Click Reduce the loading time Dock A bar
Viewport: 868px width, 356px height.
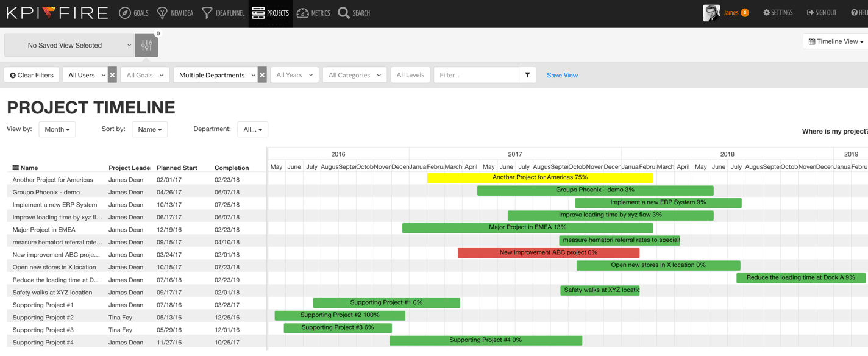tap(801, 277)
